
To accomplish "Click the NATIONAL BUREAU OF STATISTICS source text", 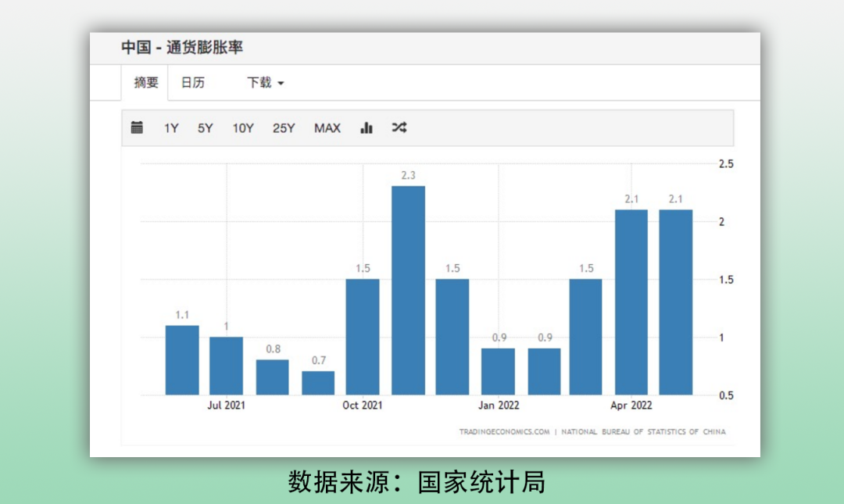I will coord(641,431).
